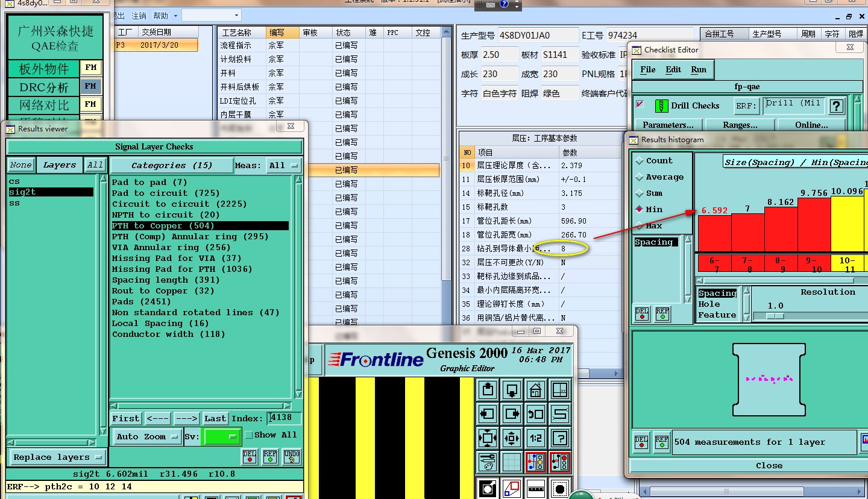Click the black net traffic-light icon
Screen dimensions: 868x499
561,462
